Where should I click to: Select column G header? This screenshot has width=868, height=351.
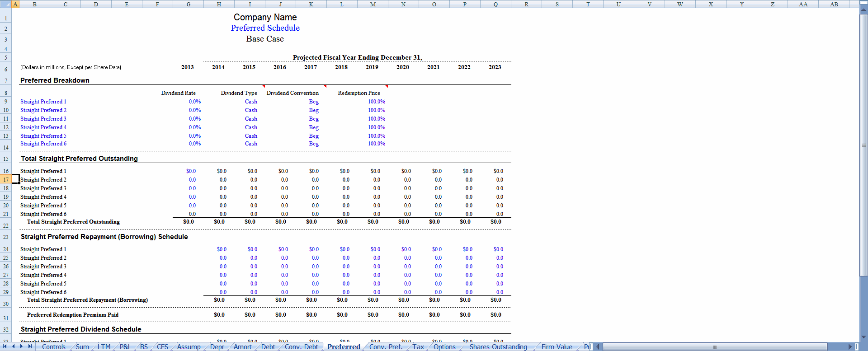click(188, 4)
